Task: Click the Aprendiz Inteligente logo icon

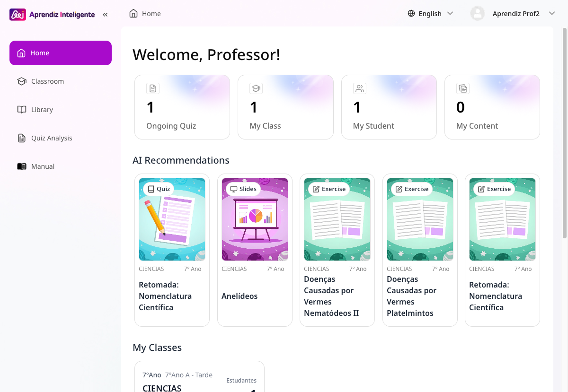Action: [18, 15]
